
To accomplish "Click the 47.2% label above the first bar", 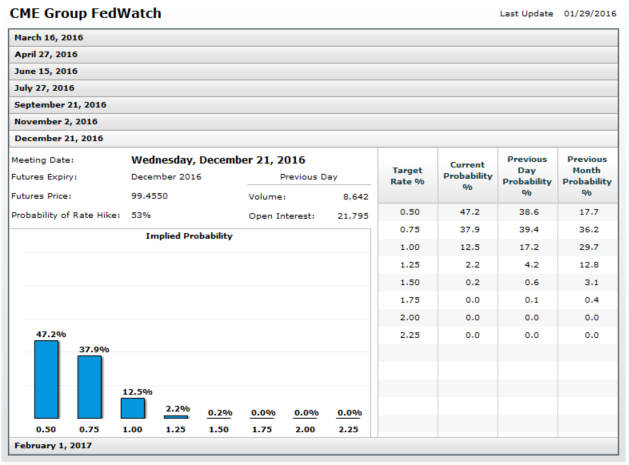I will coord(51,334).
